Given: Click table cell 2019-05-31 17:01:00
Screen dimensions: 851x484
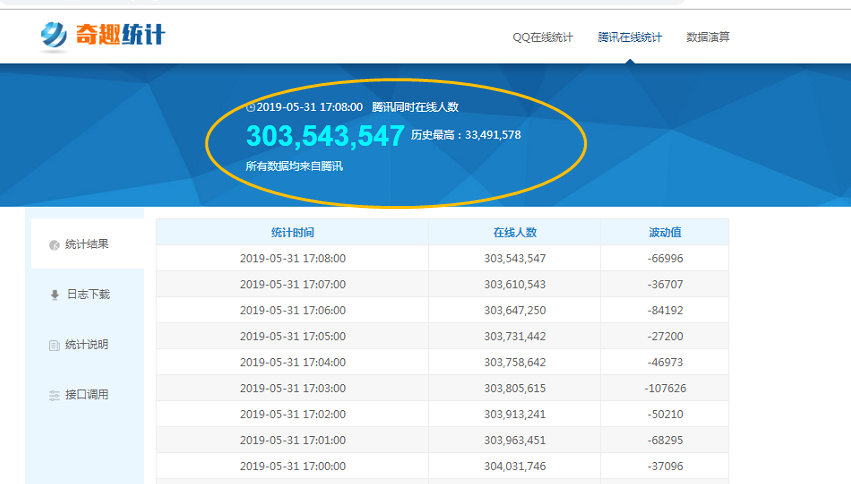Looking at the screenshot, I should click(293, 441).
